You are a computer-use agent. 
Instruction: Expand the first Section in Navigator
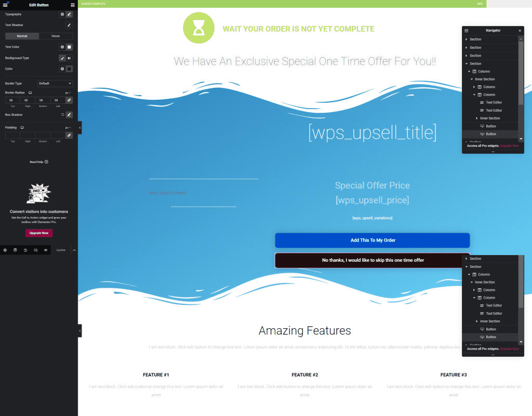[466, 39]
